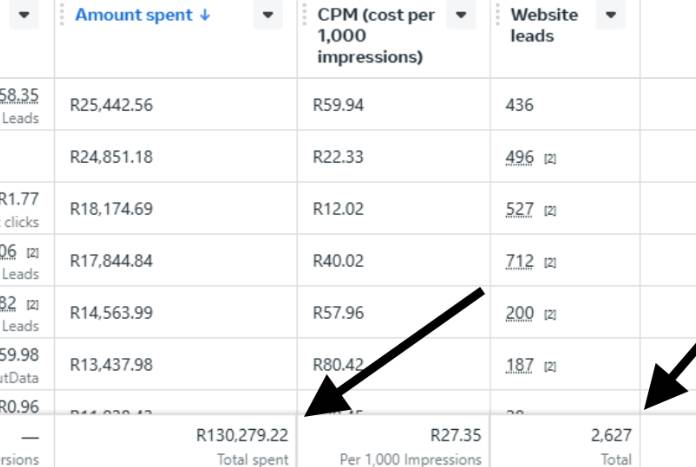Grab Amount spent column drag handle dots
The width and height of the screenshot is (696, 467).
62,15
